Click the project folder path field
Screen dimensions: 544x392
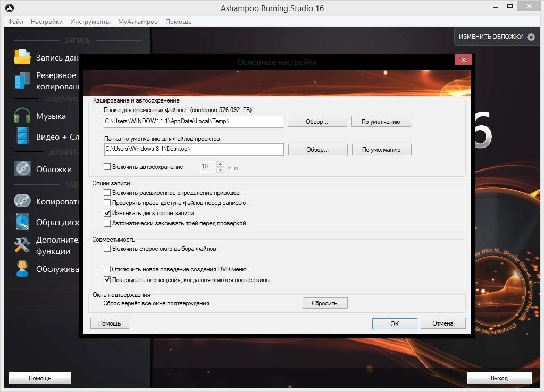pyautogui.click(x=194, y=149)
